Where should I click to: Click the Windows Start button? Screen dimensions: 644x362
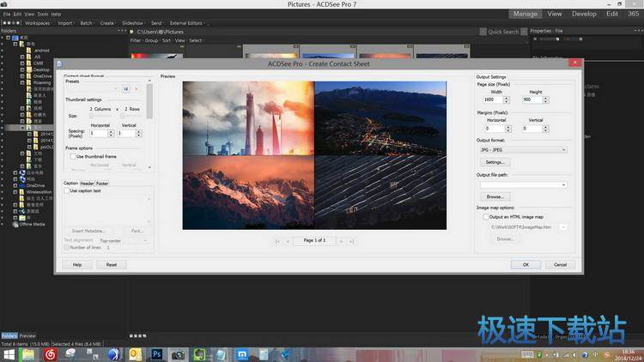click(8, 353)
